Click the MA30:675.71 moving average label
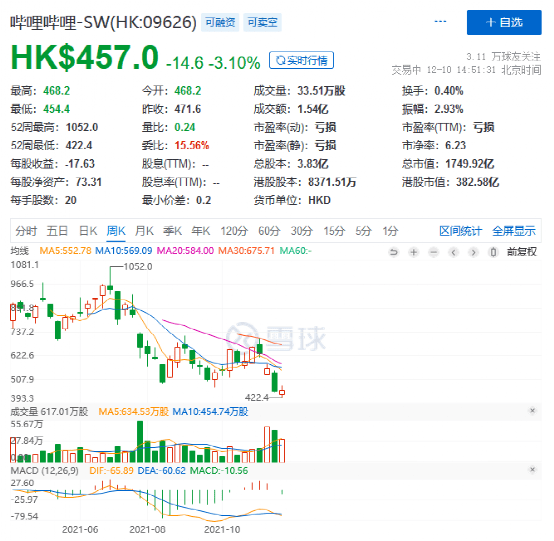This screenshot has height=541, width=554. (x=246, y=251)
